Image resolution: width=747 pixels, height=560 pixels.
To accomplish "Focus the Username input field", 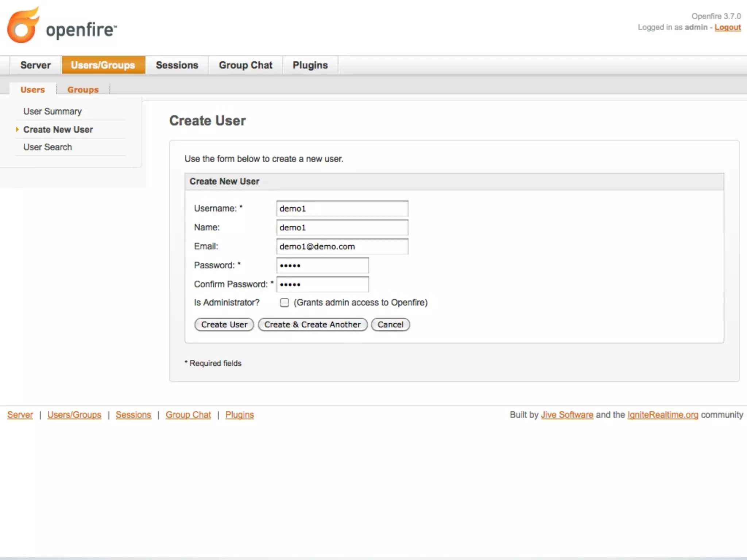I will [342, 209].
